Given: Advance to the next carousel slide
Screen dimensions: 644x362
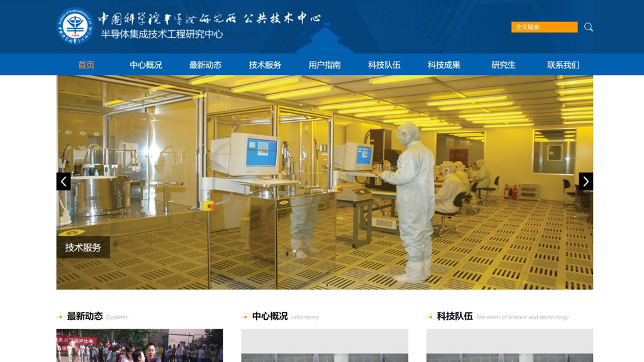Looking at the screenshot, I should (586, 182).
